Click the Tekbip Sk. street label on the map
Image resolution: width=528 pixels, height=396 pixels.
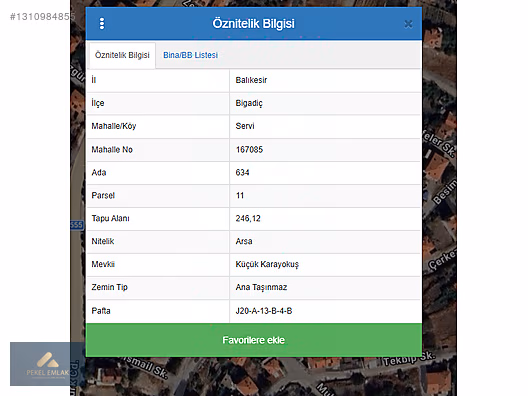[409, 359]
